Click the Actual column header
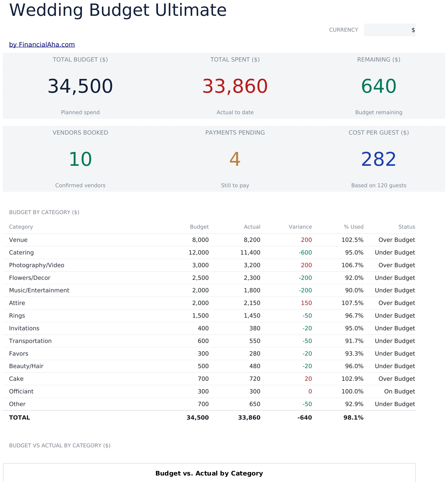 (x=252, y=227)
